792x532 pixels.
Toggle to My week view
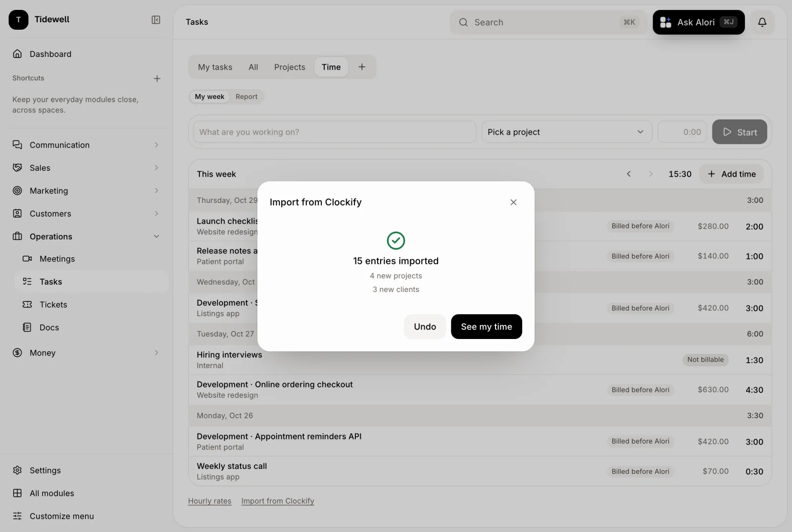pyautogui.click(x=209, y=97)
